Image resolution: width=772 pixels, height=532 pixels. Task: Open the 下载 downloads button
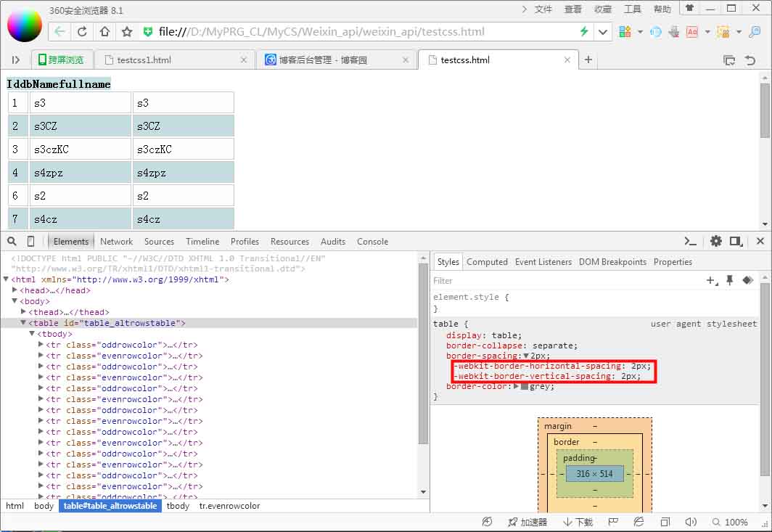pyautogui.click(x=578, y=522)
